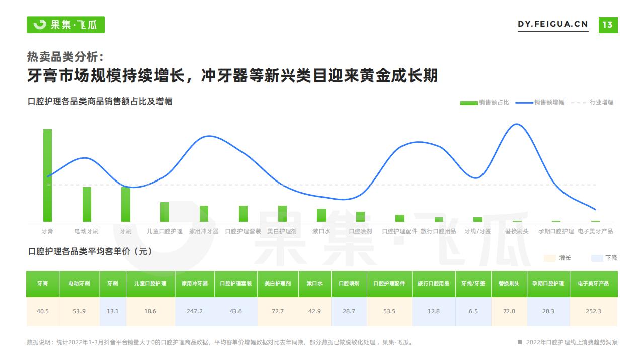Click the 牙膏 green bar in chart

[47, 175]
